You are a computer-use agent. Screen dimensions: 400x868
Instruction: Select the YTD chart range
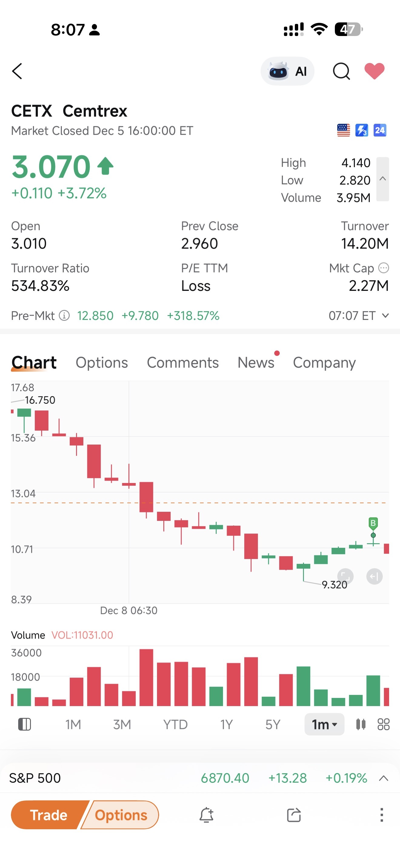[175, 725]
